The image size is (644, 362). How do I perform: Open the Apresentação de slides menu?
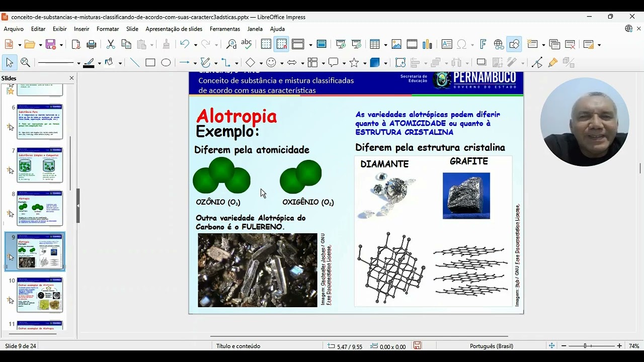(174, 29)
